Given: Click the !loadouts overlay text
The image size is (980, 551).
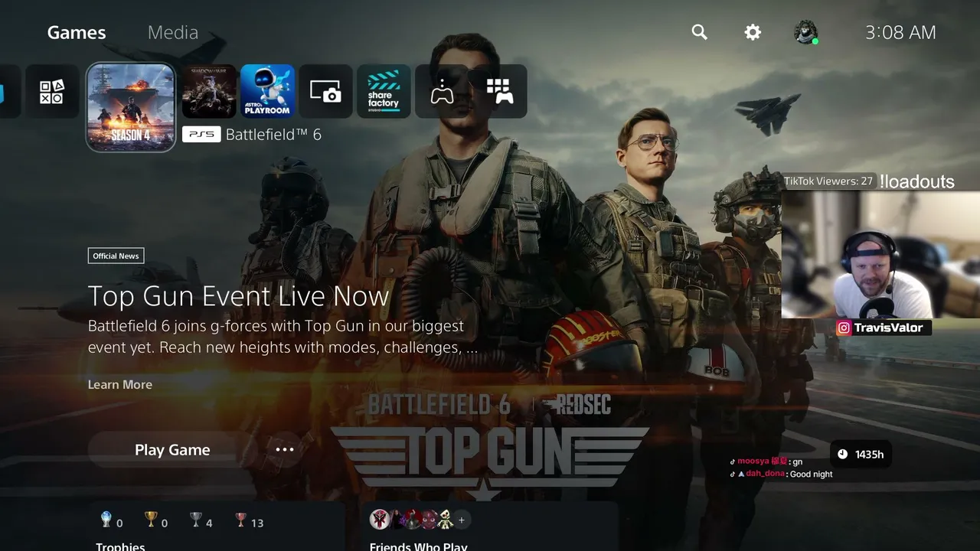Looking at the screenshot, I should point(917,181).
